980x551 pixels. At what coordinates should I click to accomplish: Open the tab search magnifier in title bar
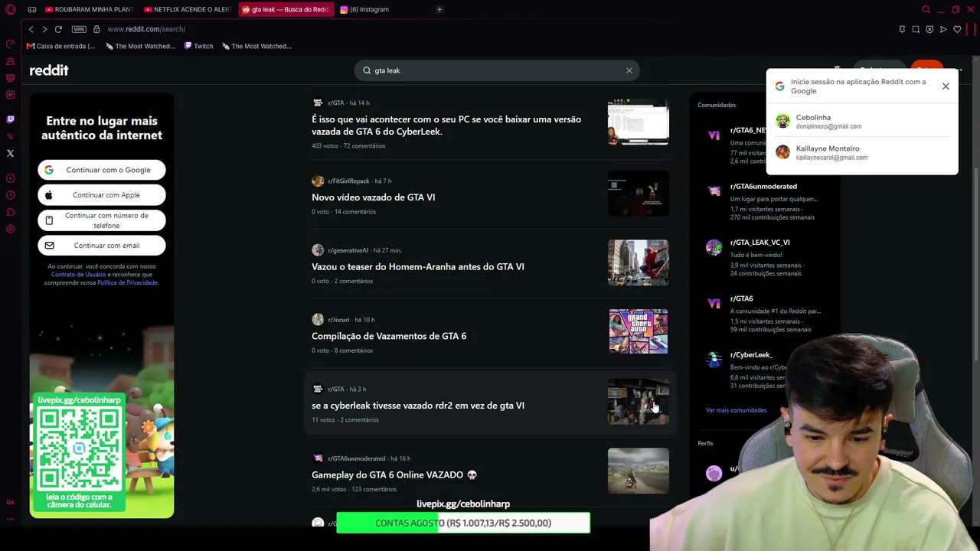(x=926, y=9)
